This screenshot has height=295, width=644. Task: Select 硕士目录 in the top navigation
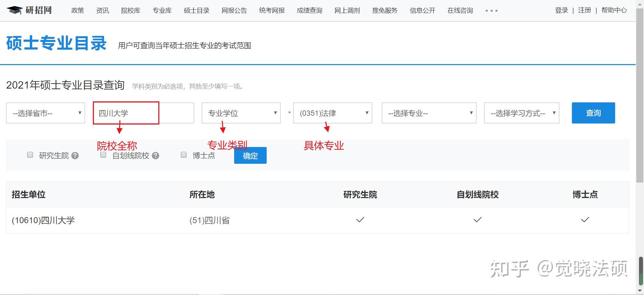197,10
